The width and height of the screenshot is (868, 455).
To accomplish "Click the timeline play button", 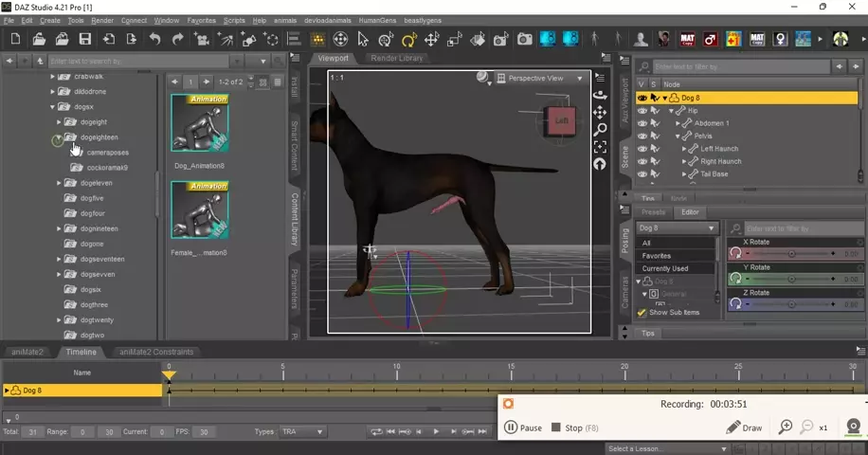I will point(436,432).
